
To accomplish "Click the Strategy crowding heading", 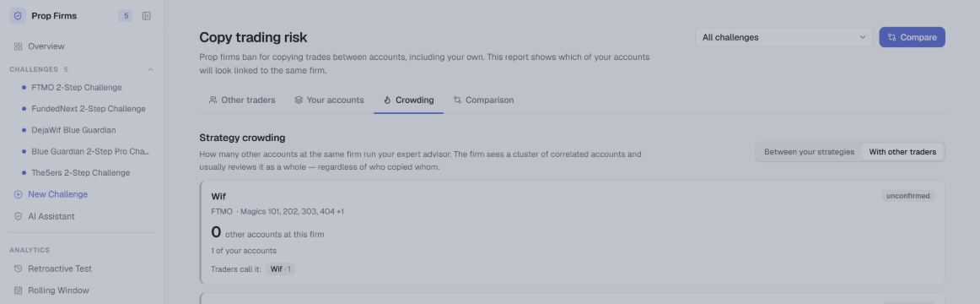I will point(242,138).
